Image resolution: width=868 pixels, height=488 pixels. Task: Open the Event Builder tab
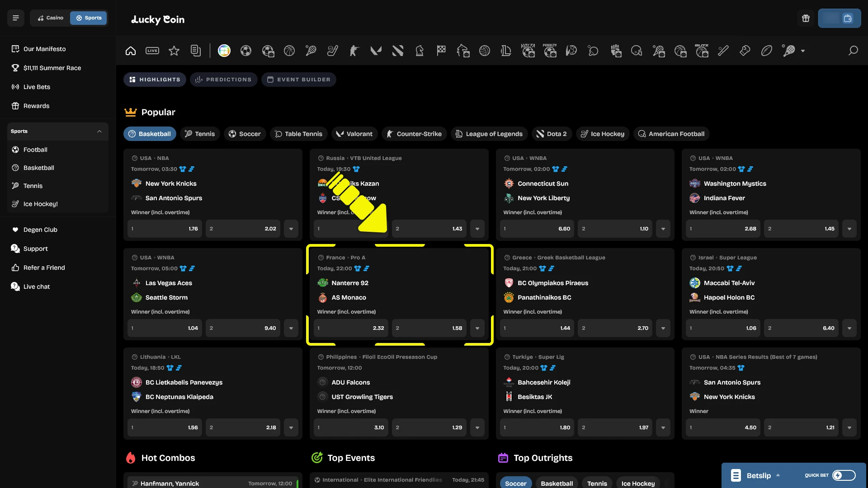(x=298, y=80)
